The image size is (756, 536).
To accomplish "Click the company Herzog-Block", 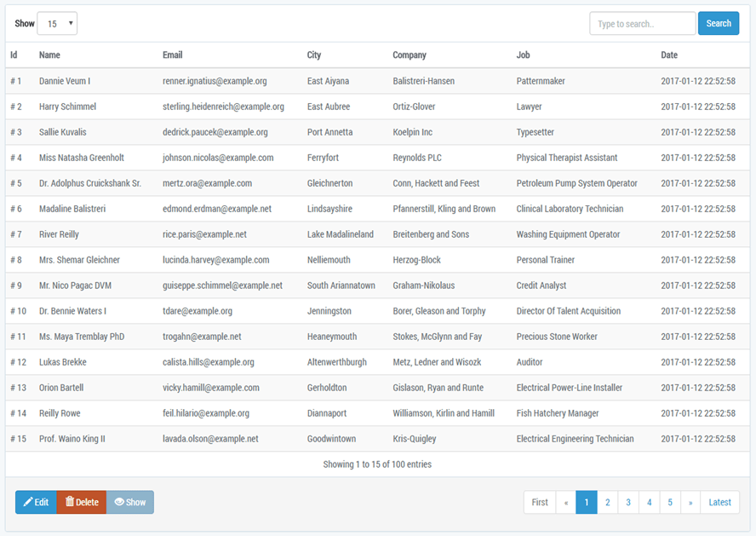I will click(x=416, y=260).
